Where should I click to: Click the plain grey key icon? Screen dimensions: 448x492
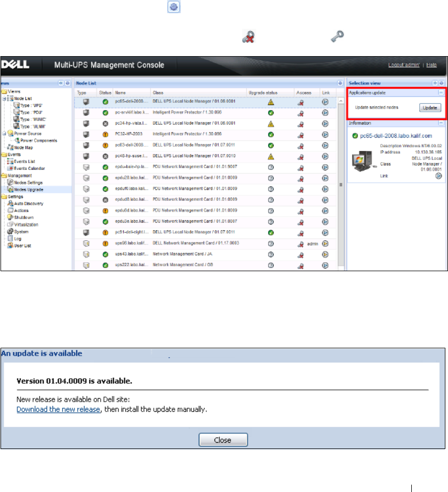click(337, 36)
